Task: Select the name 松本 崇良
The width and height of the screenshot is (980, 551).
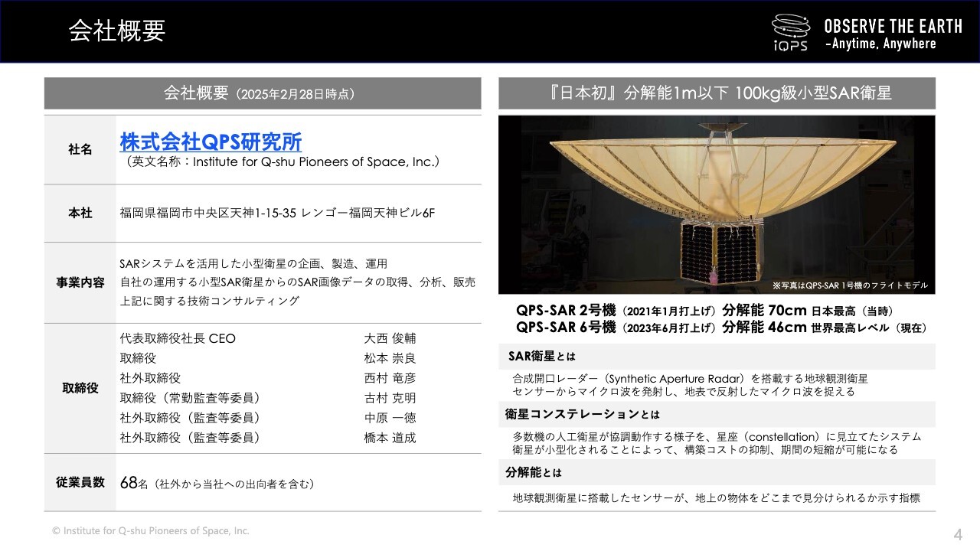Action: pyautogui.click(x=390, y=358)
